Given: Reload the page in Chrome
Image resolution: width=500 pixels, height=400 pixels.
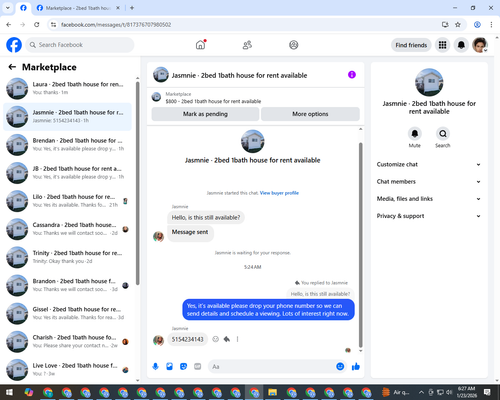Looking at the screenshot, I should point(37,25).
